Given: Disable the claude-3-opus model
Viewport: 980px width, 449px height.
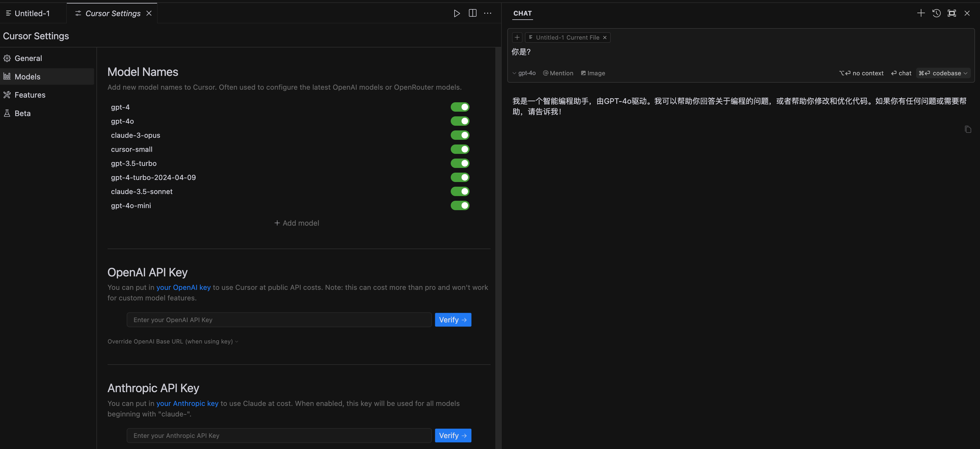Looking at the screenshot, I should 460,135.
